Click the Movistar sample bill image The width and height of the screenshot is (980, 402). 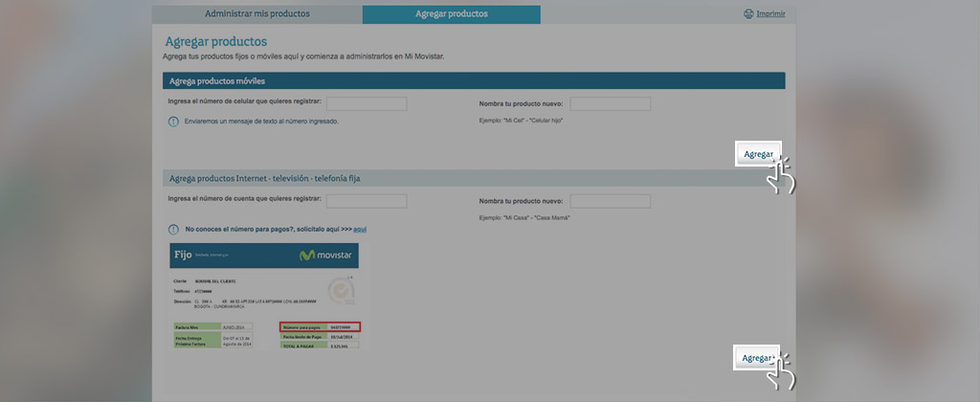tap(264, 297)
